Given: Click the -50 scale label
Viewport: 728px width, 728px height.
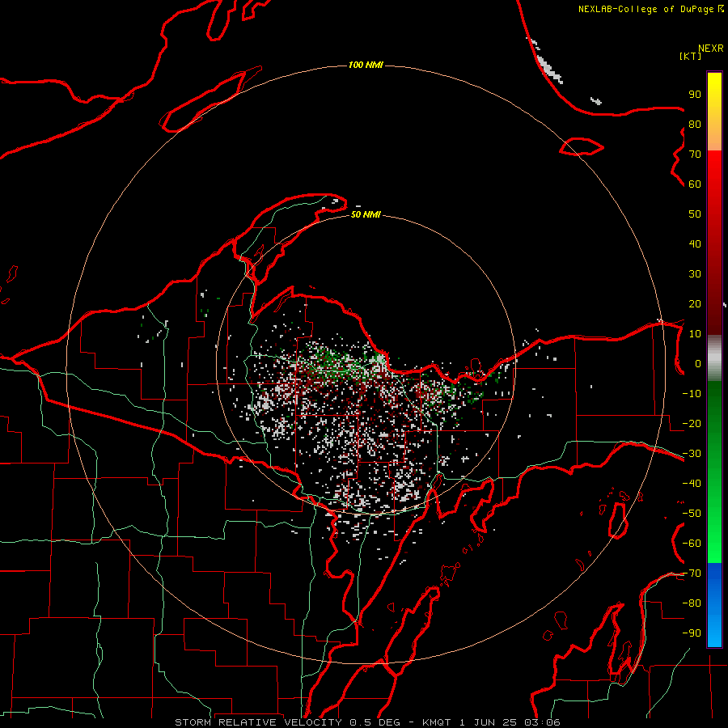Looking at the screenshot, I should click(692, 514).
